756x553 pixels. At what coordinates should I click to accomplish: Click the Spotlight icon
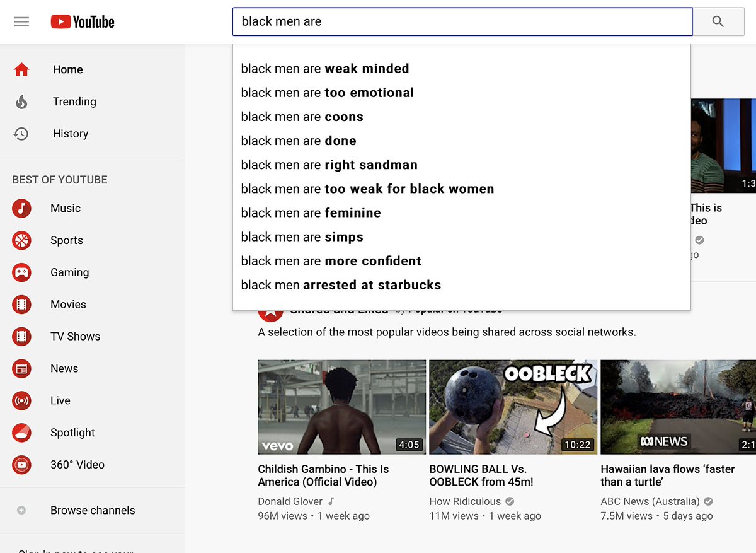(21, 433)
